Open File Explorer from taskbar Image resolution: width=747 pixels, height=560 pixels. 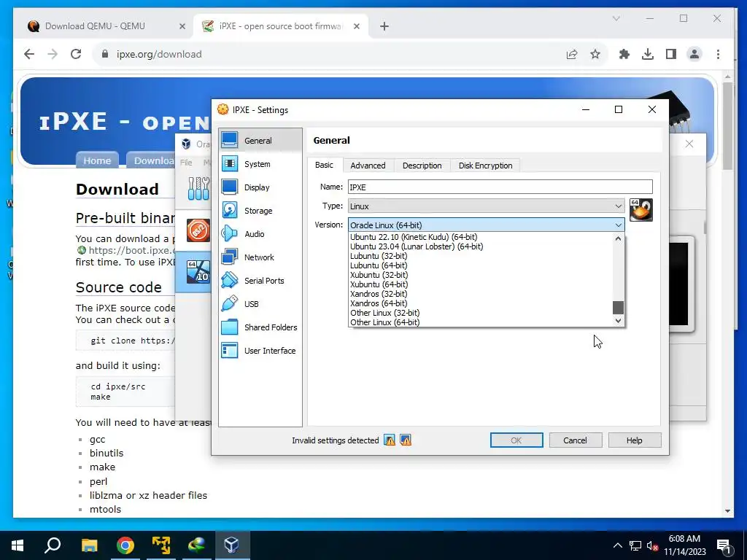tap(90, 545)
